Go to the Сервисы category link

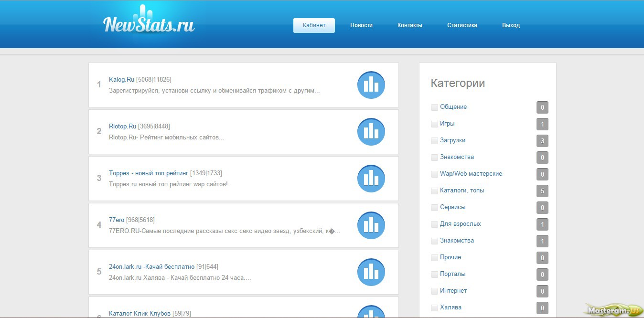point(453,207)
